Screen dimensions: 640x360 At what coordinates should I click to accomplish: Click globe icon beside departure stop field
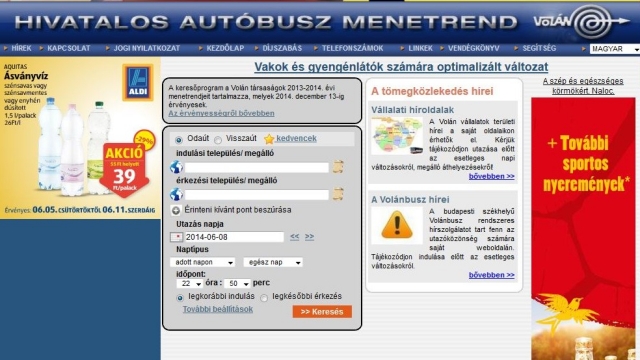click(x=176, y=167)
